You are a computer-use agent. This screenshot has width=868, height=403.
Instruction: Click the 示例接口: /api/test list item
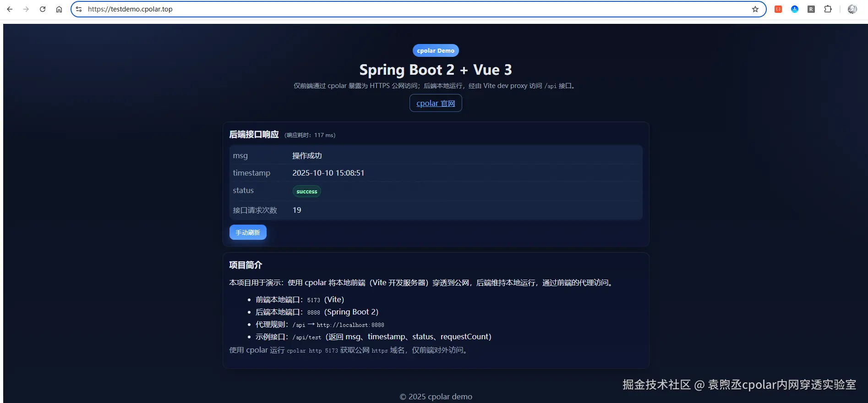click(x=373, y=337)
